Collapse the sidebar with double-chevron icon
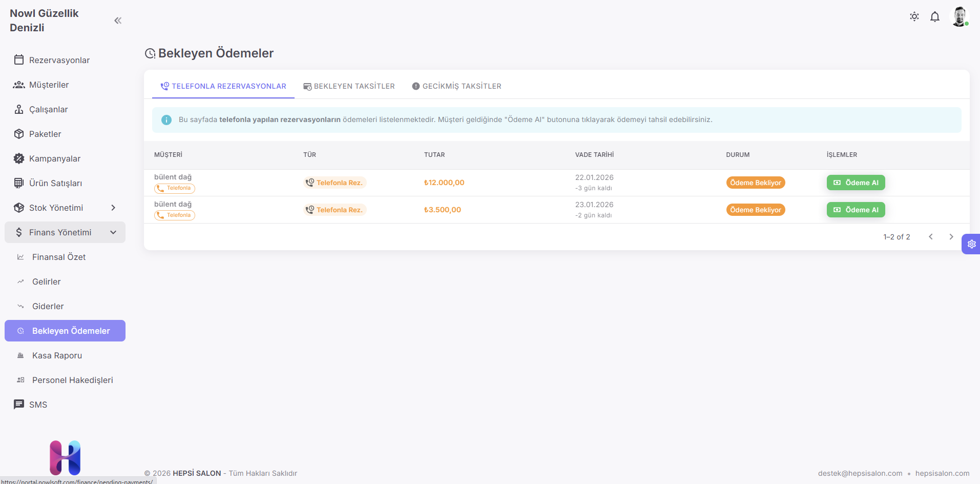980x484 pixels. tap(118, 21)
